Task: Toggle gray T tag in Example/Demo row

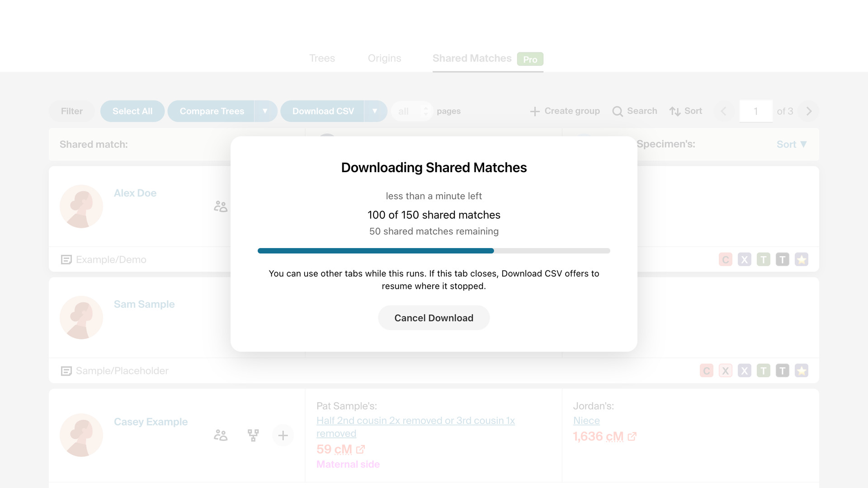Action: tap(783, 259)
